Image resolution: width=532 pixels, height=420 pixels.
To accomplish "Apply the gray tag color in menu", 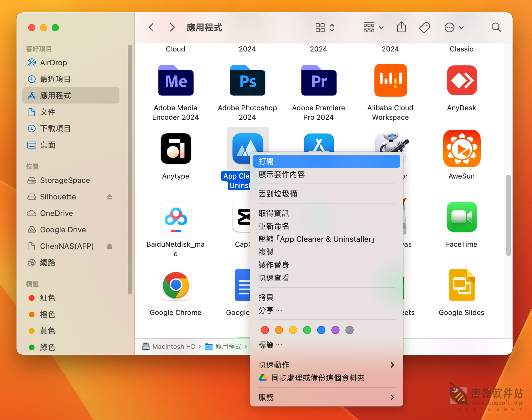I will (350, 330).
